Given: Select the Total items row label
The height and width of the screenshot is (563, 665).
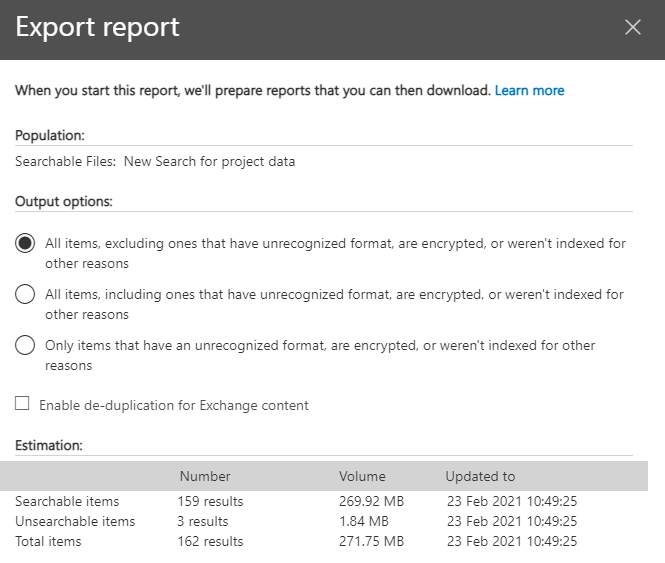Looking at the screenshot, I should [x=48, y=541].
